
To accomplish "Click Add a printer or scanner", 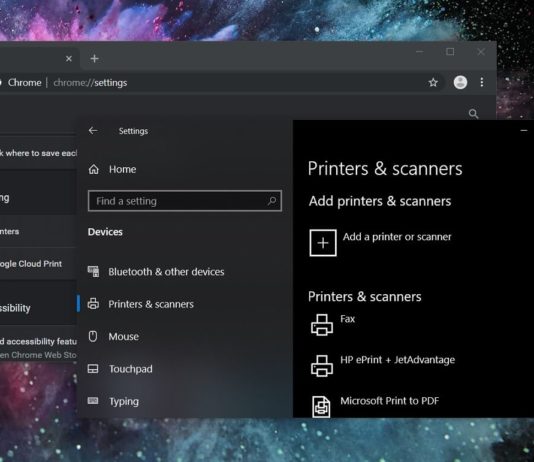I will [x=397, y=237].
